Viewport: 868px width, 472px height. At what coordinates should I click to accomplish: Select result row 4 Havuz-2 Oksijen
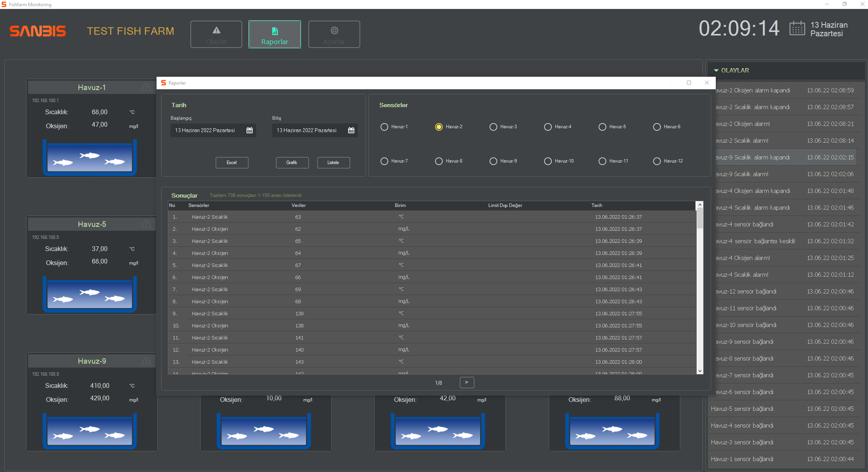(431, 253)
